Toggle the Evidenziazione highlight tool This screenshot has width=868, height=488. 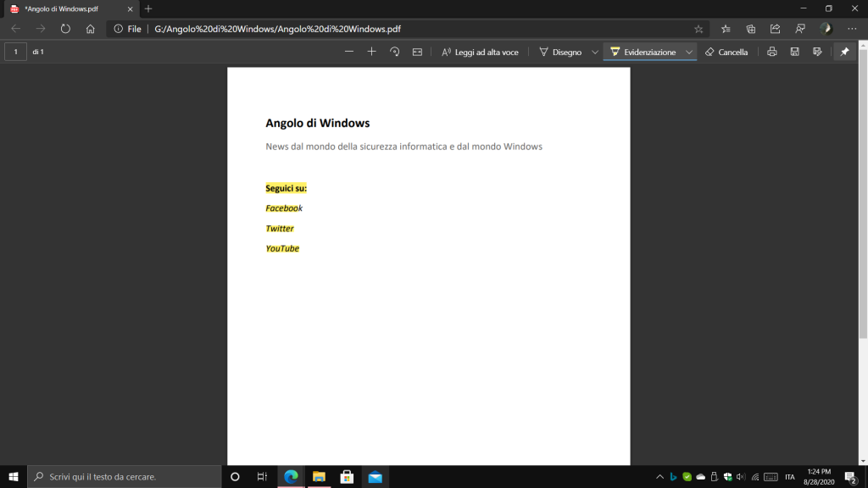coord(643,52)
